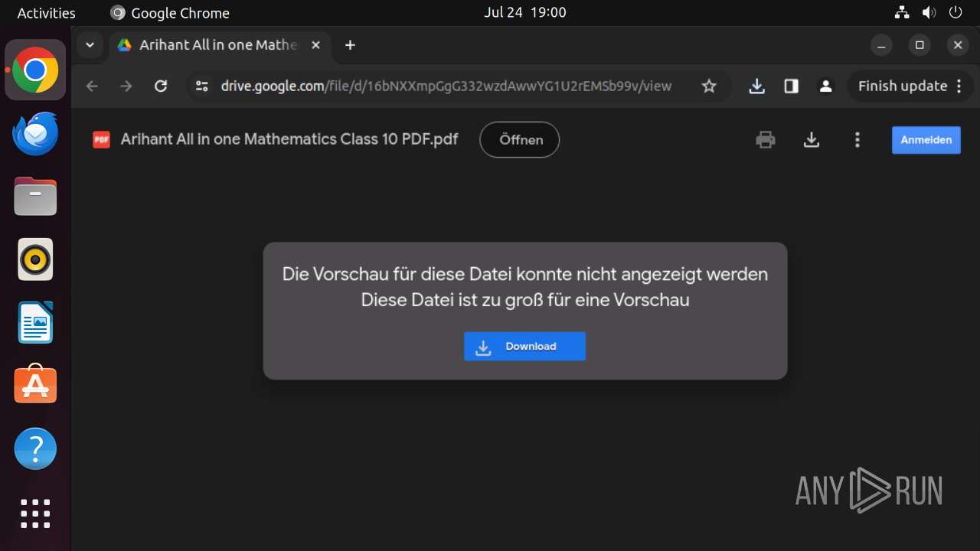Screen dimensions: 980x551
Task: Click Finish update button
Action: (x=903, y=86)
